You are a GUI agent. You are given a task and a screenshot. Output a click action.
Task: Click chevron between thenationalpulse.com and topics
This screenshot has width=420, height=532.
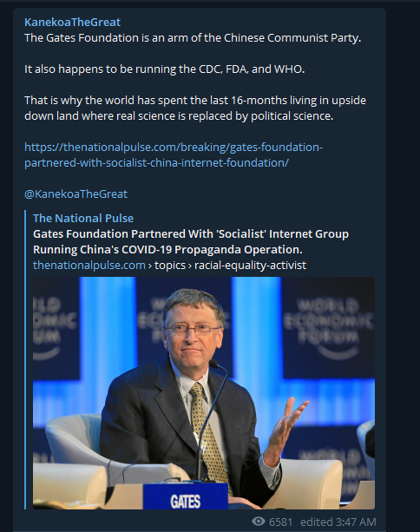click(x=150, y=266)
